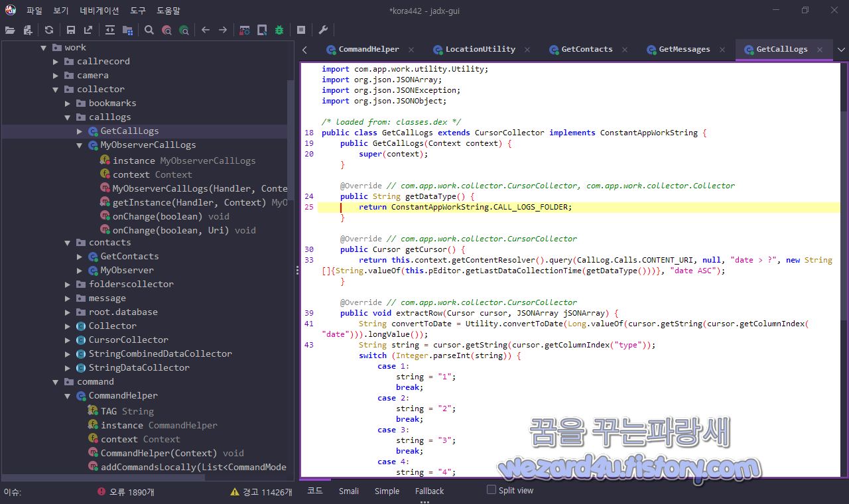Click the add files toolbar icon
This screenshot has height=504, width=849.
(28, 30)
